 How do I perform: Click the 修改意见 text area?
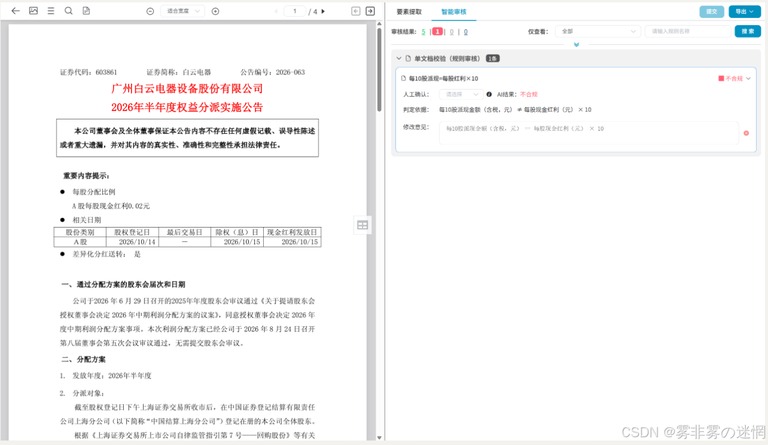[589, 133]
